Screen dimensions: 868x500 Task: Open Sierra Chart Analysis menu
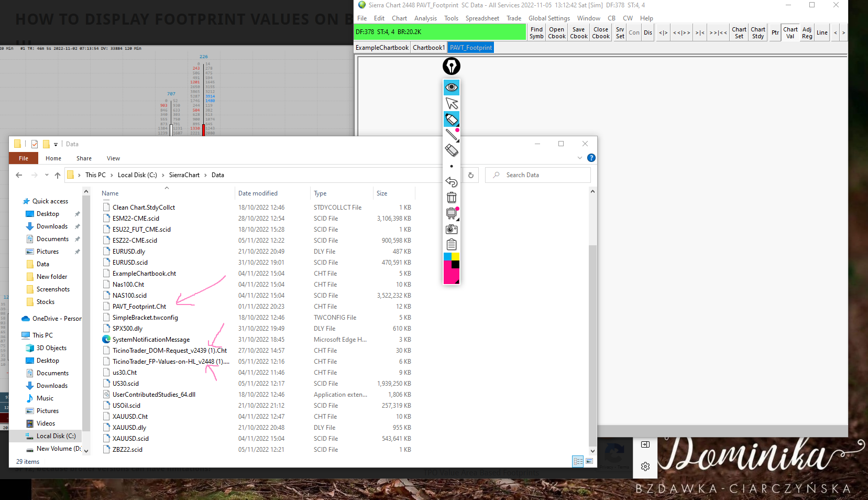click(x=425, y=18)
